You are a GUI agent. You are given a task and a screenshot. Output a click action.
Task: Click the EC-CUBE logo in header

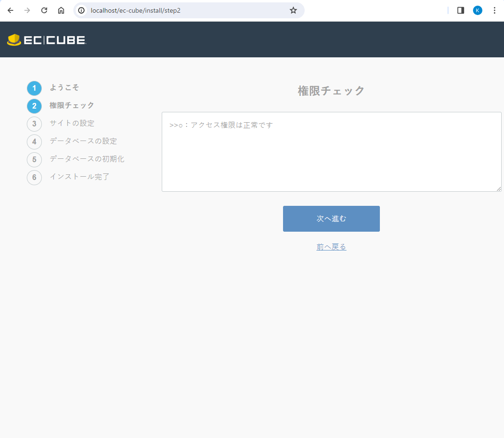point(47,40)
